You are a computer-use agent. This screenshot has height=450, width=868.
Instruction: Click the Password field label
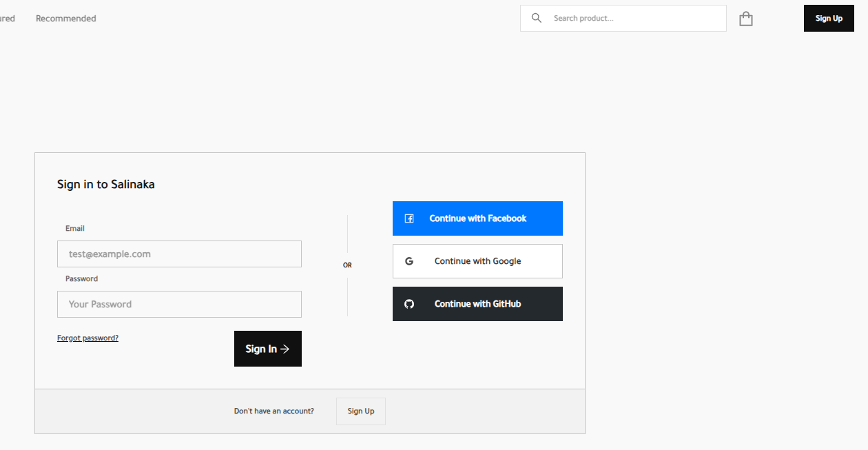81,278
